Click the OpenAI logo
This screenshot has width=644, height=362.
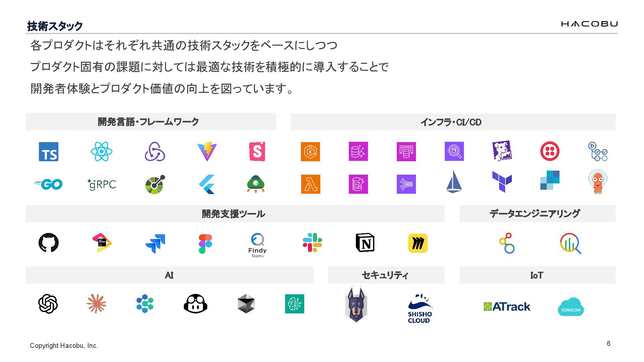[x=48, y=304]
